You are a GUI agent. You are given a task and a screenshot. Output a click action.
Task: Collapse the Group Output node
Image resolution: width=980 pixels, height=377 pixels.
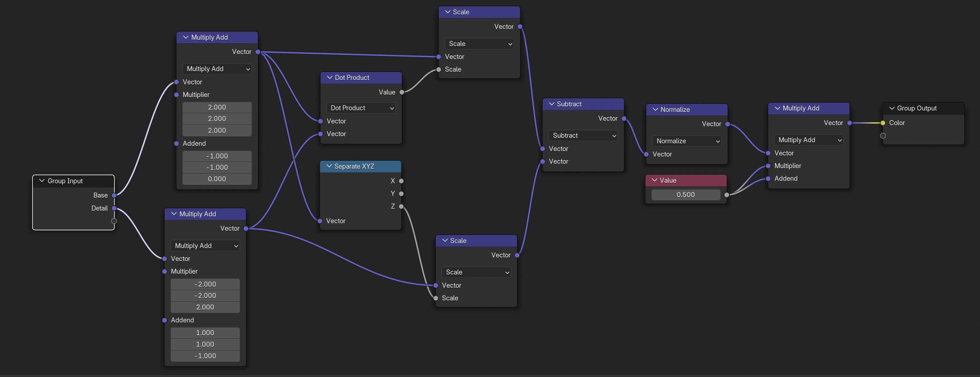point(892,108)
